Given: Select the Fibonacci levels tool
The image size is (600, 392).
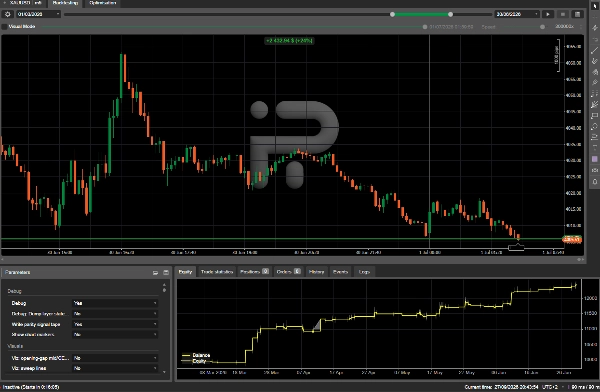Looking at the screenshot, I should [594, 94].
